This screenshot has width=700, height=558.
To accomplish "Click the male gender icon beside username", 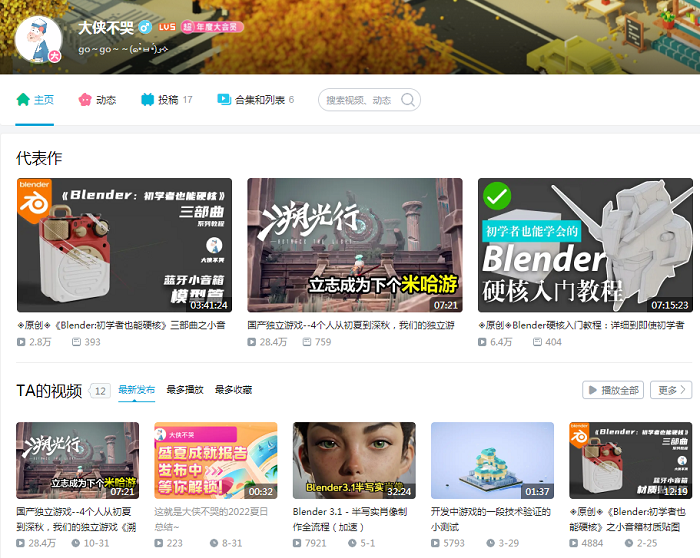I will tap(145, 28).
